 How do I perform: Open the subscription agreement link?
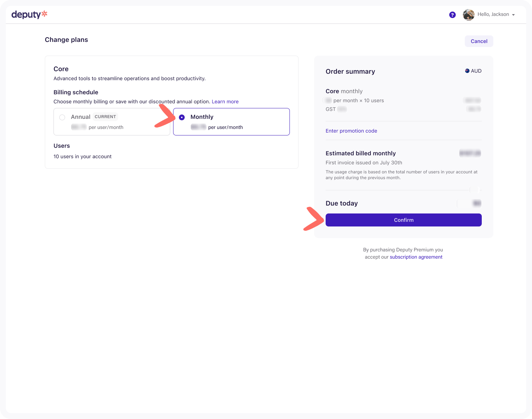coord(416,257)
